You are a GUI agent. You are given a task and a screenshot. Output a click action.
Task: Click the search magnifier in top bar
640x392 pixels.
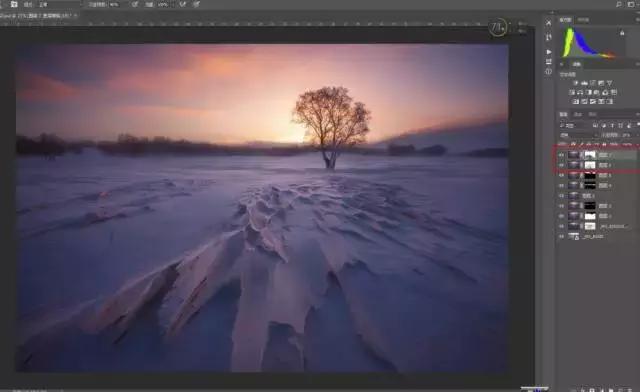(619, 4)
